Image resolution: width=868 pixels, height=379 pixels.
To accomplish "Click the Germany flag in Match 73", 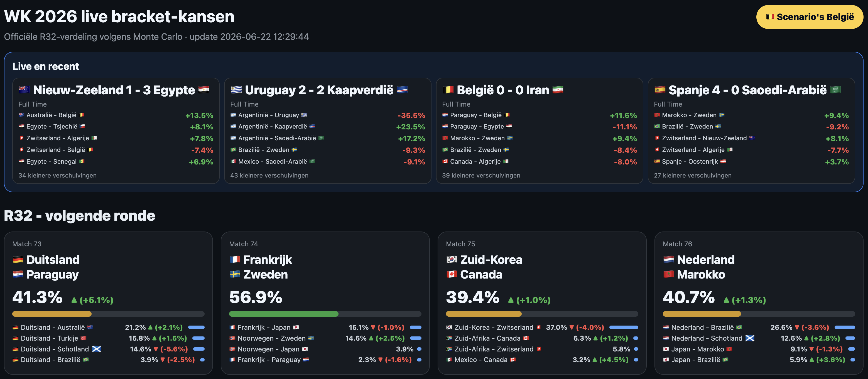I will click(x=18, y=259).
